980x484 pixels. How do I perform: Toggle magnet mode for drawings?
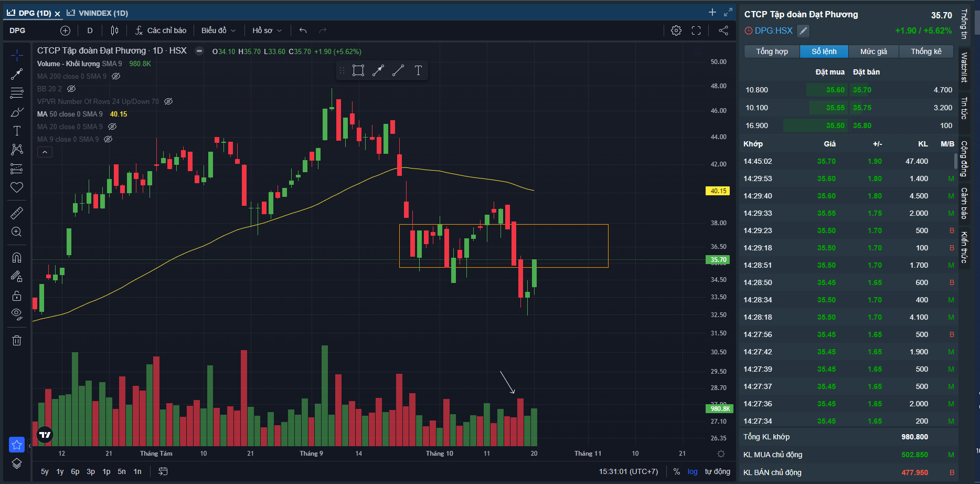pyautogui.click(x=17, y=257)
